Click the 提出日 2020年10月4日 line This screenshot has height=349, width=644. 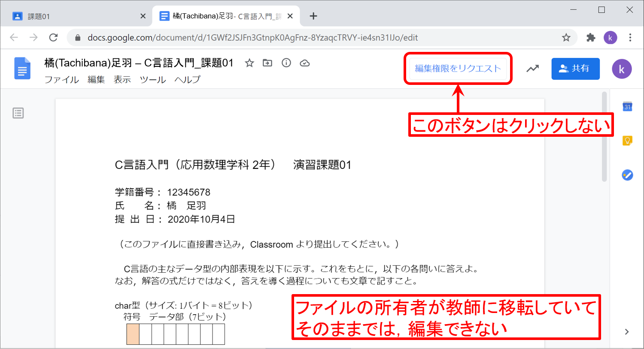click(175, 219)
